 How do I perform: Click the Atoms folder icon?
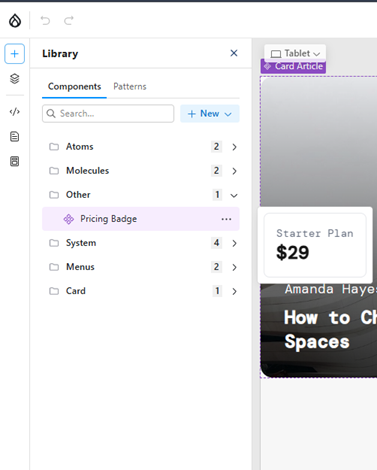click(x=54, y=147)
